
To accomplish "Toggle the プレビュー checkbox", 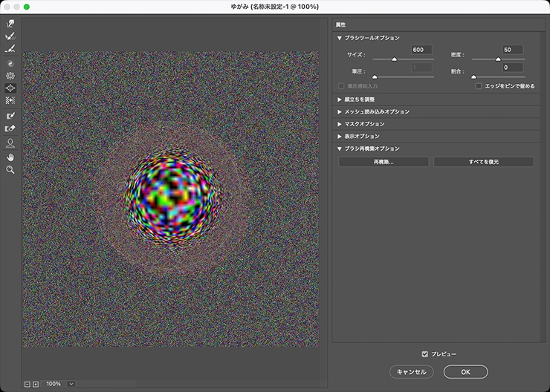I will point(425,354).
